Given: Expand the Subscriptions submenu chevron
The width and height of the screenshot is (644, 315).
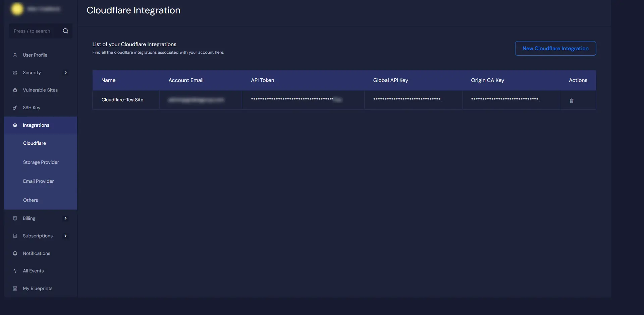Looking at the screenshot, I should point(65,236).
